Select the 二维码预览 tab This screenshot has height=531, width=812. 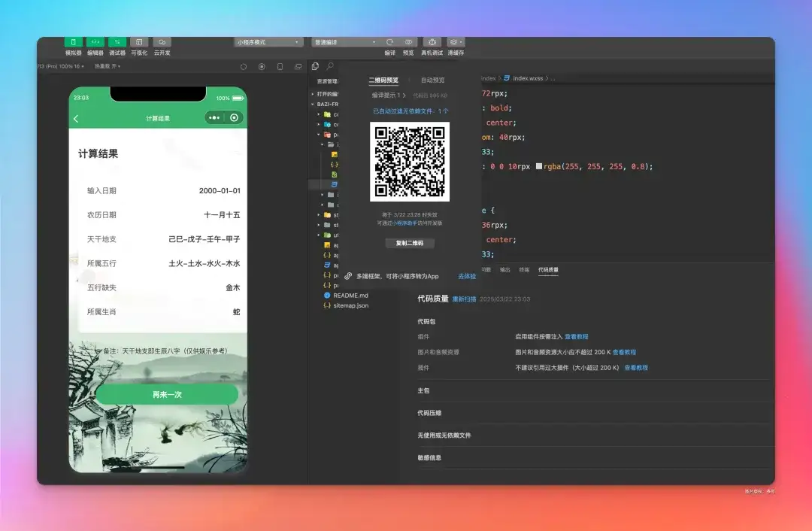(383, 80)
